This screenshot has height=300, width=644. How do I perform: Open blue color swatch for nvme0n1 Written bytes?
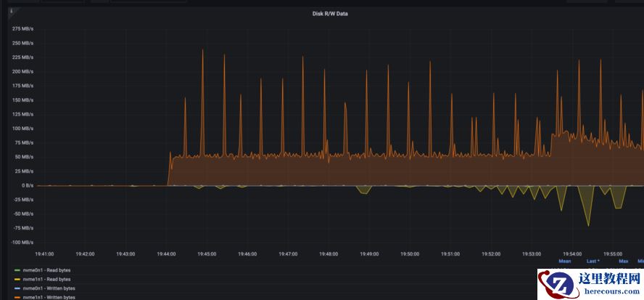click(x=17, y=288)
